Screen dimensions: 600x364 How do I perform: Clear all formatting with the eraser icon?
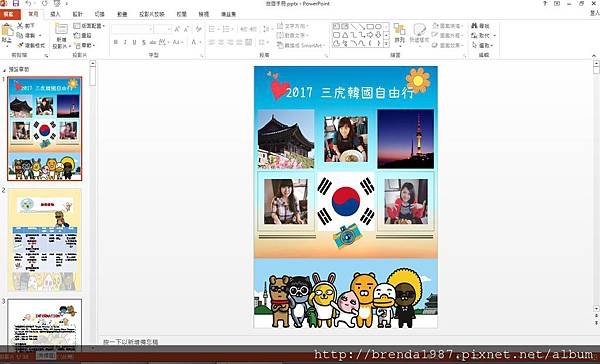pyautogui.click(x=198, y=29)
